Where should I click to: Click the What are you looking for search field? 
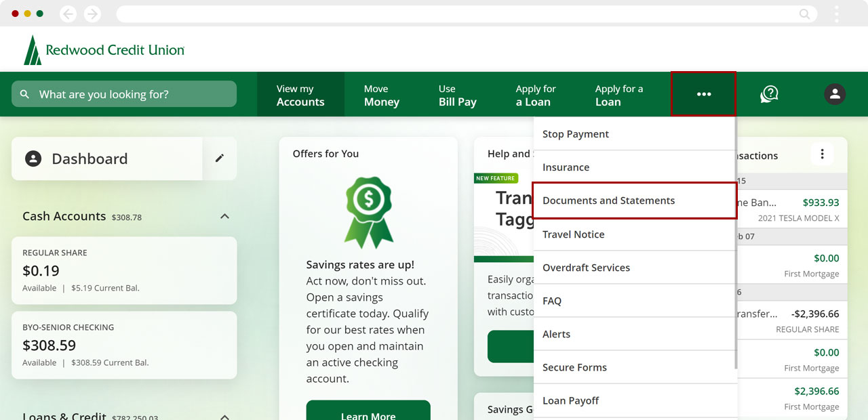124,94
